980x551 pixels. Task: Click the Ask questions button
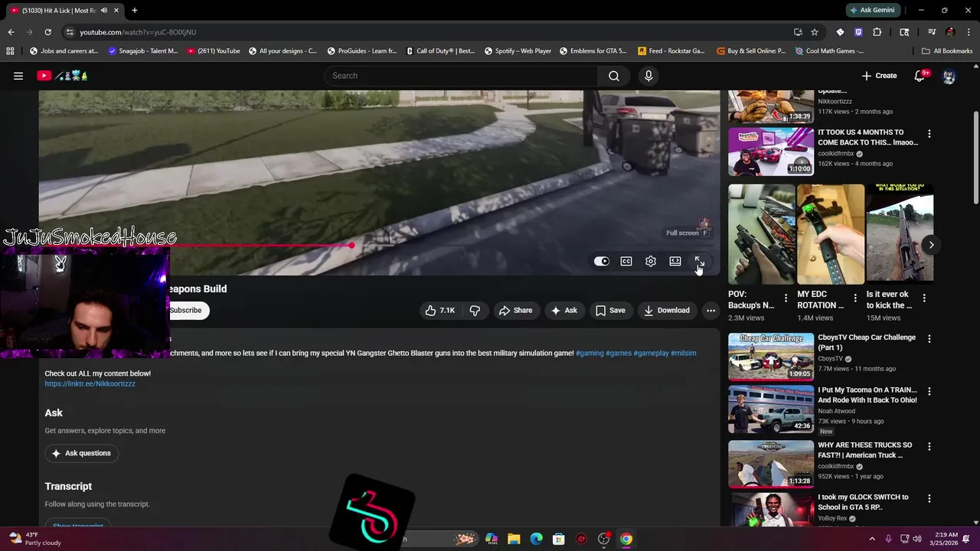(81, 454)
